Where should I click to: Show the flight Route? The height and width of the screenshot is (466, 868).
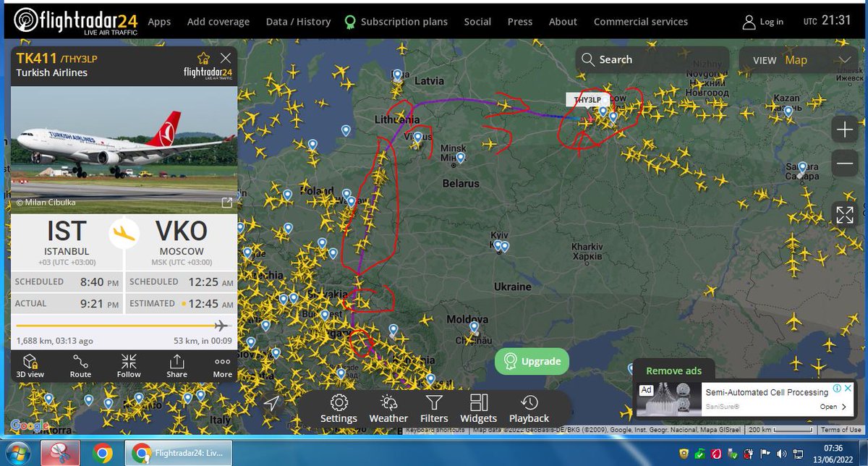coord(80,366)
